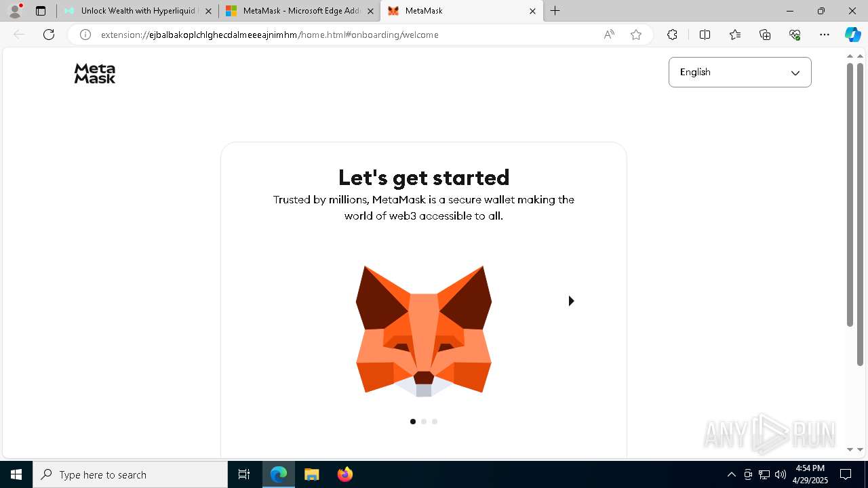This screenshot has width=868, height=488.
Task: Open the notification center icon
Action: 846,474
